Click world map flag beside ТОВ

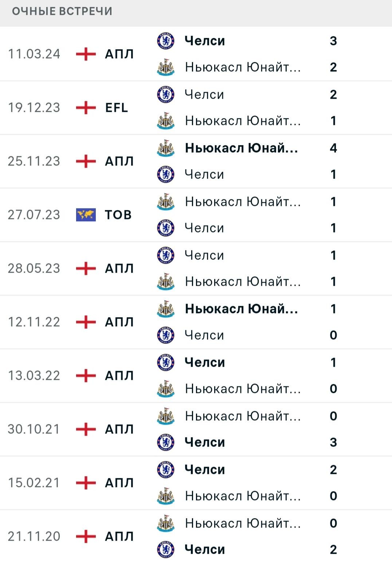(86, 215)
